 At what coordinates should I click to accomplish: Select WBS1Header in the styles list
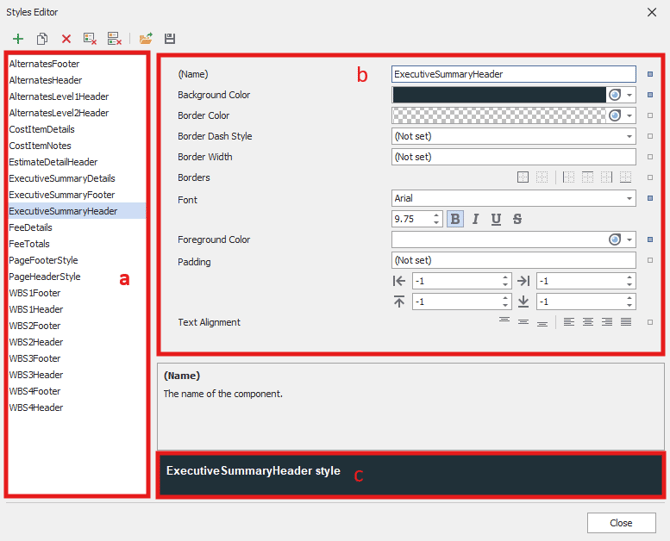click(36, 310)
